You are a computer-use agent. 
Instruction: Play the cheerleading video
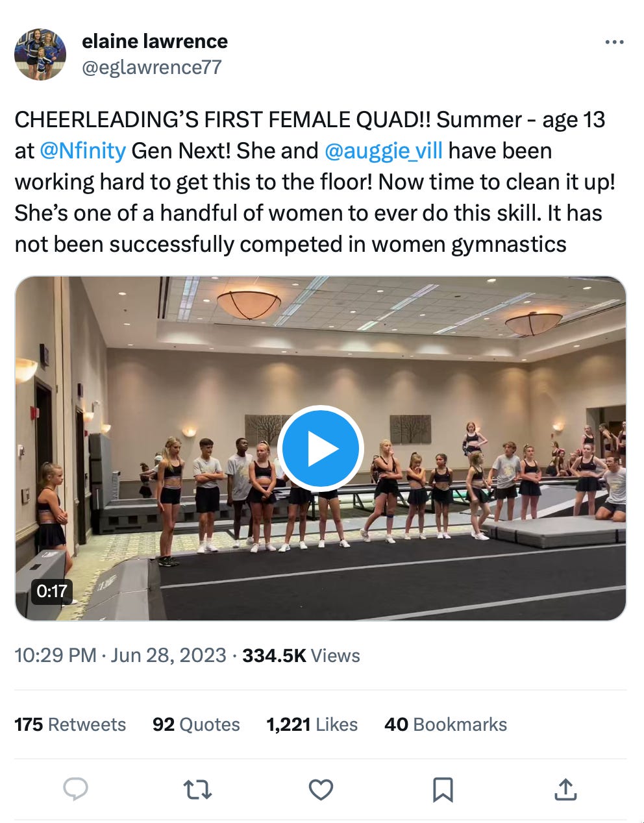pos(320,448)
